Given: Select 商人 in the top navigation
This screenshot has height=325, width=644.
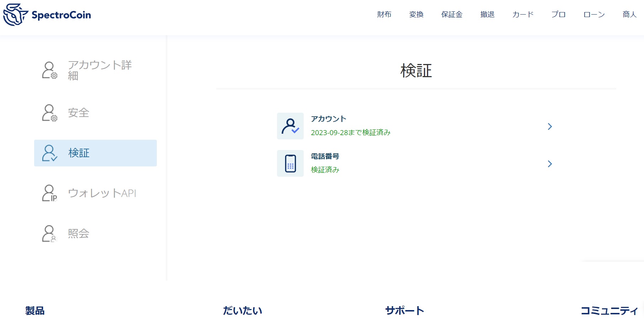Looking at the screenshot, I should 629,15.
